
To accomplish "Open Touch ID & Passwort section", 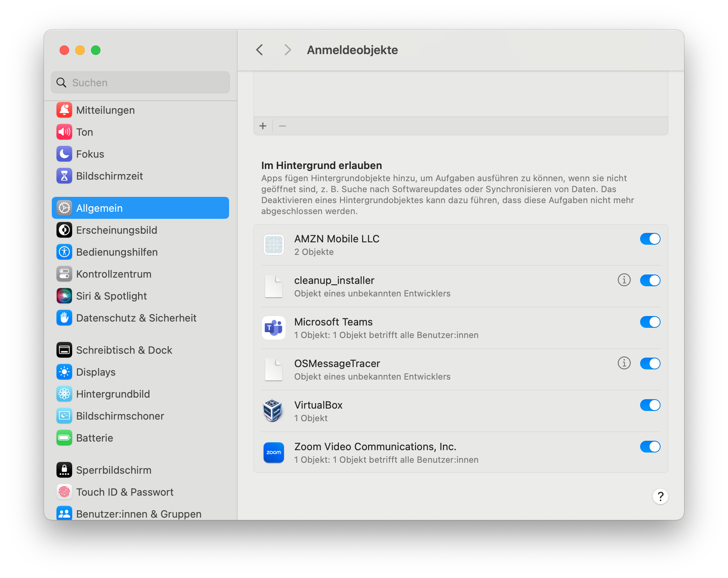I will tap(124, 492).
